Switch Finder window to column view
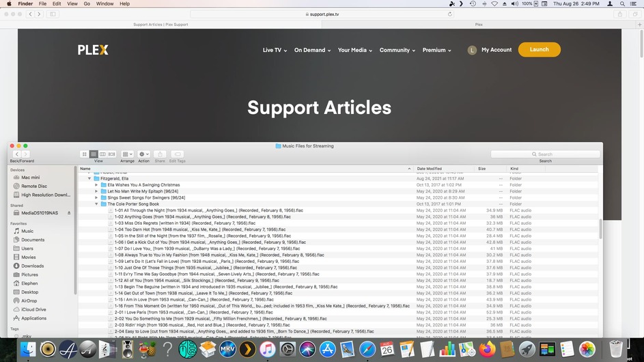This screenshot has height=362, width=644. tap(102, 154)
